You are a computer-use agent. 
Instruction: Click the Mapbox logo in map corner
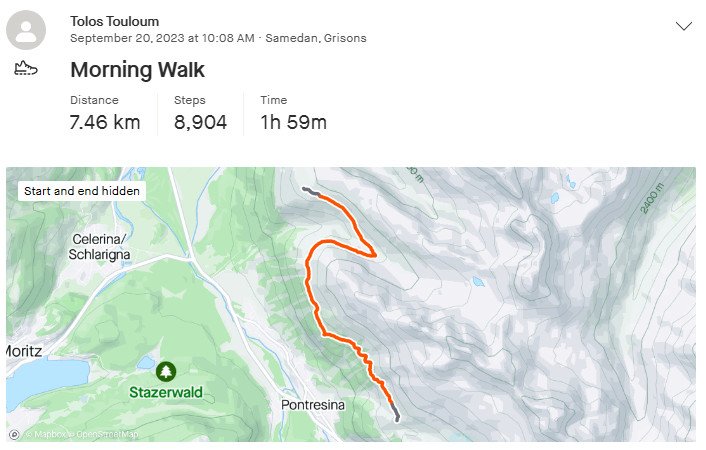point(14,434)
